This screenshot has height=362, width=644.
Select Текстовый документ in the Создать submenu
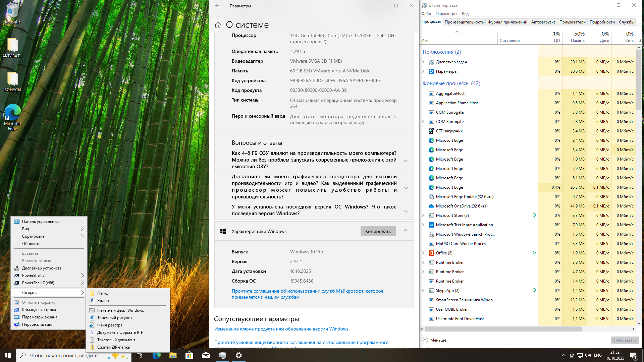(116, 340)
